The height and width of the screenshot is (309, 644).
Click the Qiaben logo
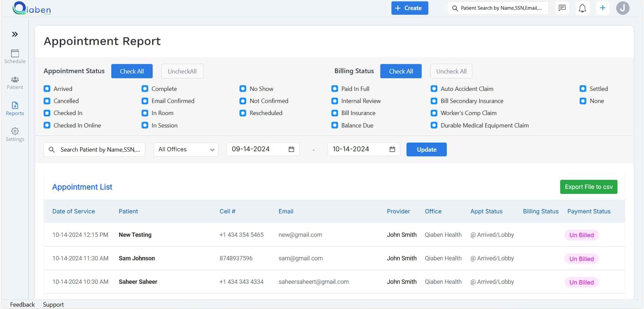coord(32,8)
